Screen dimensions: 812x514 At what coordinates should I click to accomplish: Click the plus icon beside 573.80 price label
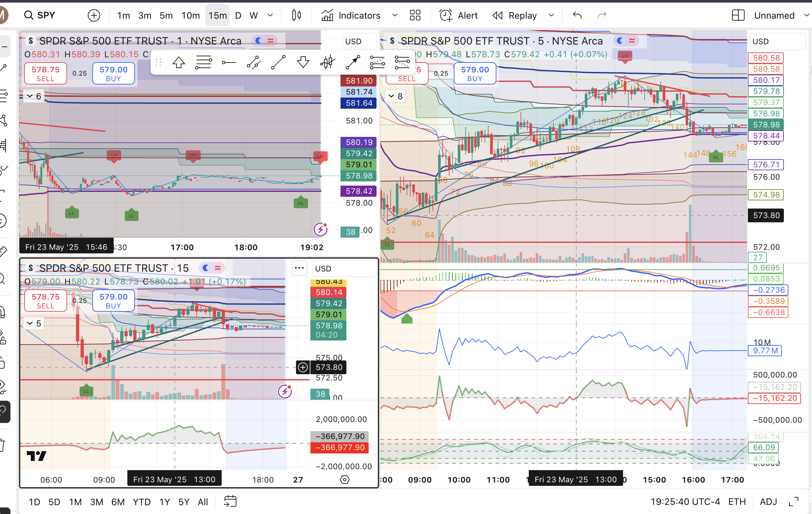[x=303, y=367]
